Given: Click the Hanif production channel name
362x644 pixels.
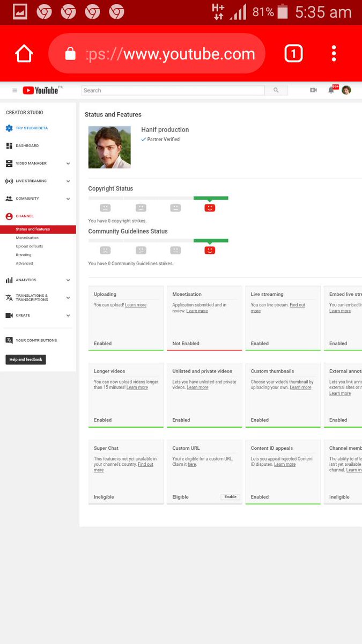Looking at the screenshot, I should 165,129.
